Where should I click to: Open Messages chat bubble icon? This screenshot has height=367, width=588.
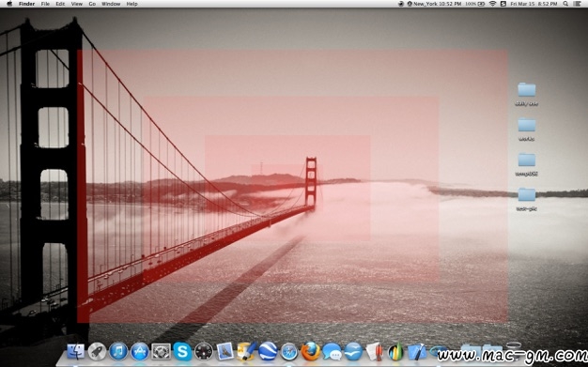332,352
